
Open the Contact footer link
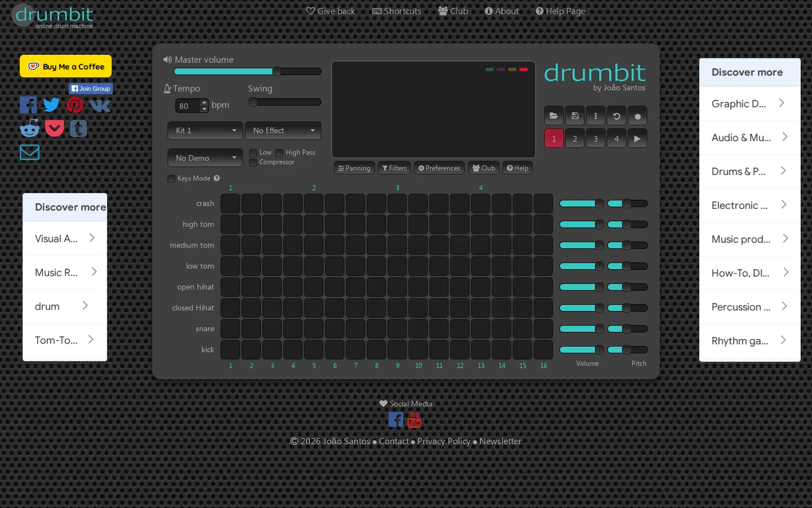pyautogui.click(x=394, y=441)
